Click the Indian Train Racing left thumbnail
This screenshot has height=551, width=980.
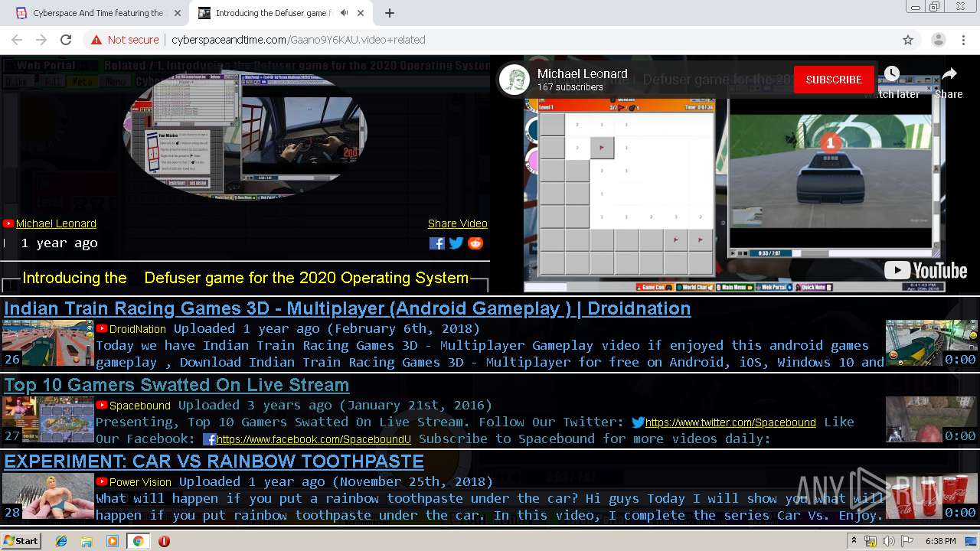point(48,343)
